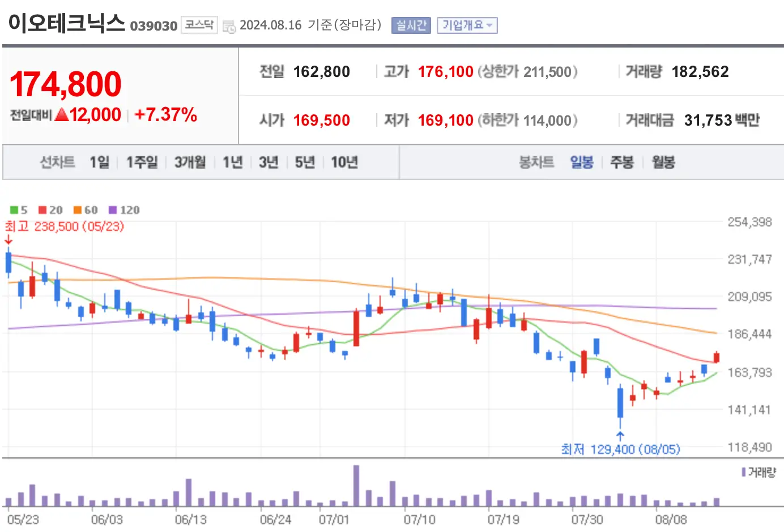Click the 2024.08.16 기준(장마감) date text
784x532 pixels.
pos(310,25)
